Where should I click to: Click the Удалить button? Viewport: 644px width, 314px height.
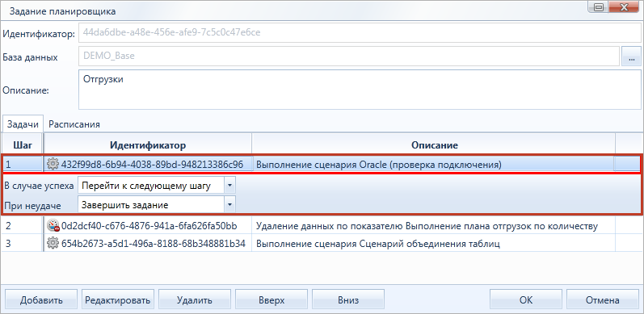click(195, 300)
